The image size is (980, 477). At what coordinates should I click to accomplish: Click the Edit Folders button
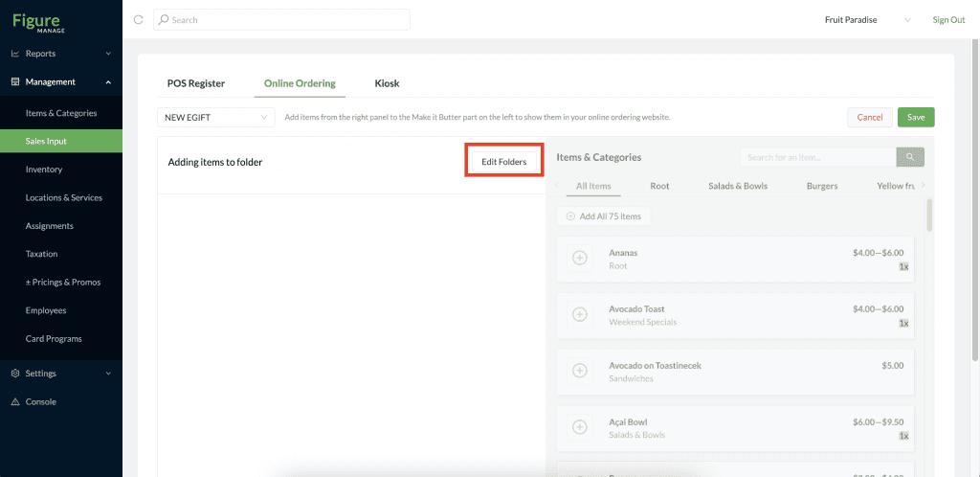pyautogui.click(x=503, y=162)
